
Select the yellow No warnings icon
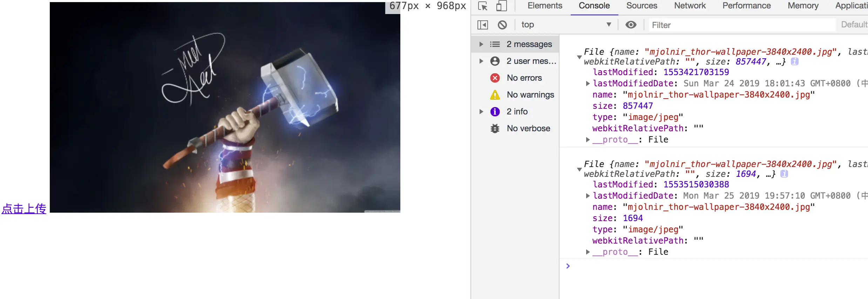495,95
